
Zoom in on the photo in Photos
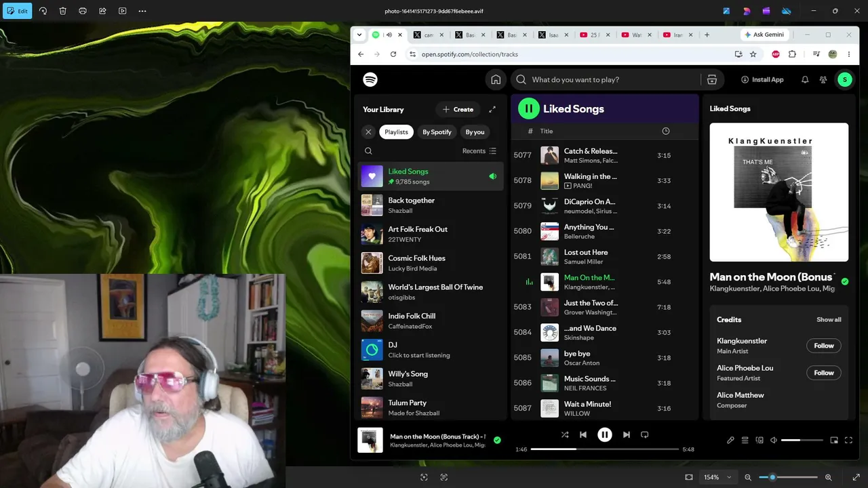point(828,477)
